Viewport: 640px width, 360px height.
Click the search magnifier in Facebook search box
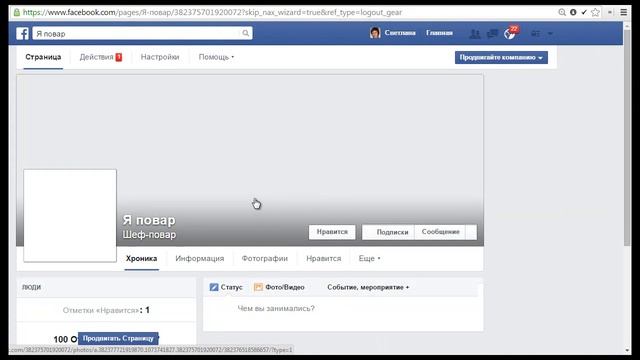pos(245,33)
